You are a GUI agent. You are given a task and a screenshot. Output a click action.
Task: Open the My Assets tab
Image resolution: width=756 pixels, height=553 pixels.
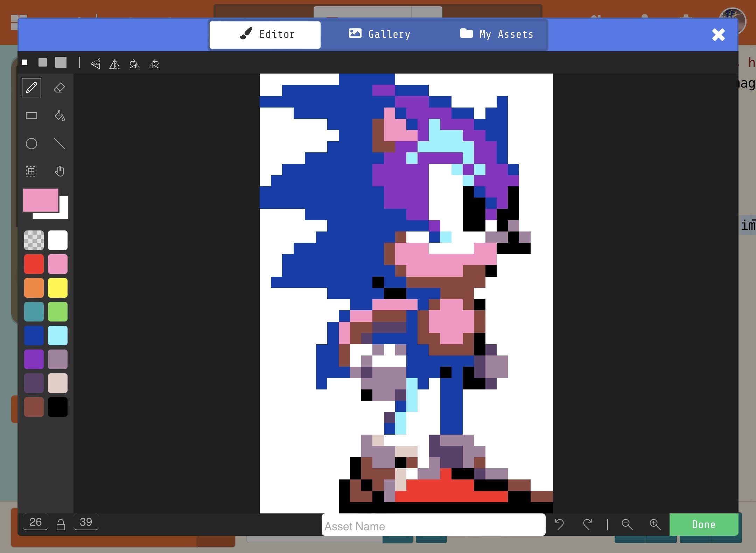(x=496, y=34)
